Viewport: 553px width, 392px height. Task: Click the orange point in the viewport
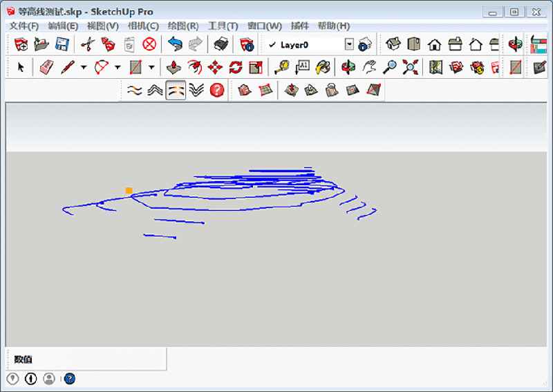(129, 190)
